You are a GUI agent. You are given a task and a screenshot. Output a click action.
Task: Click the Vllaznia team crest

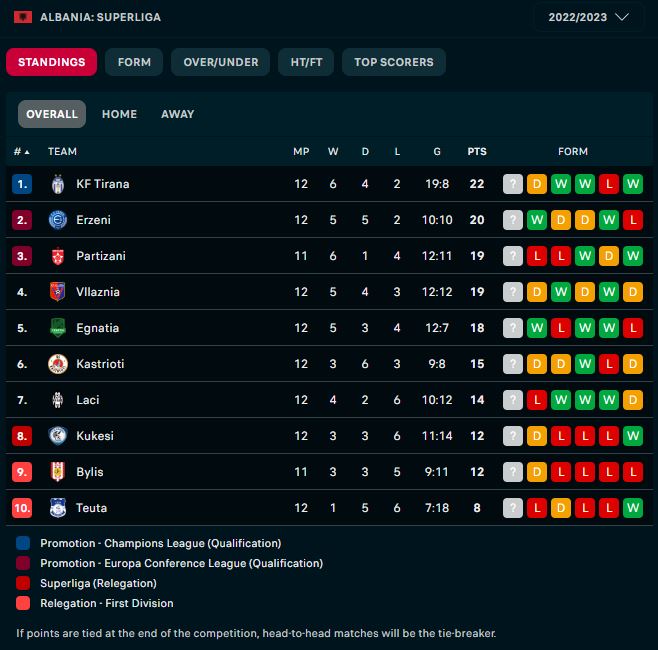tap(57, 292)
